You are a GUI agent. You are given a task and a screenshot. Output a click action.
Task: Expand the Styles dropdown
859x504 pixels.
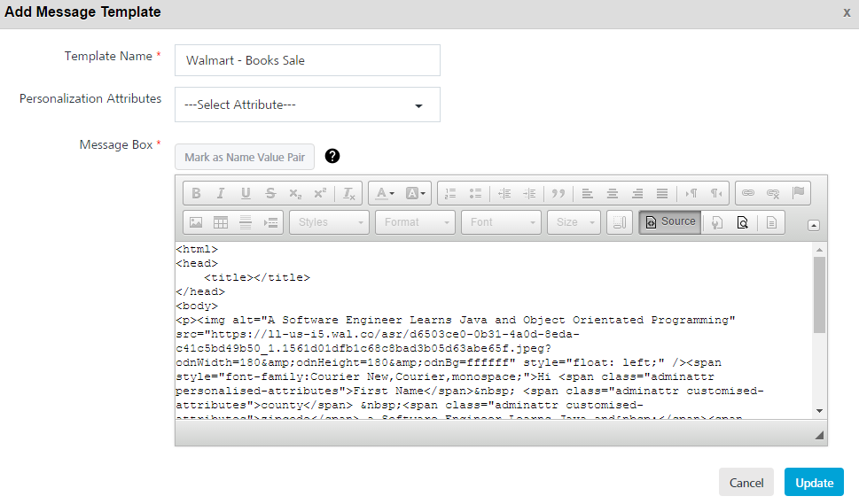tap(329, 222)
